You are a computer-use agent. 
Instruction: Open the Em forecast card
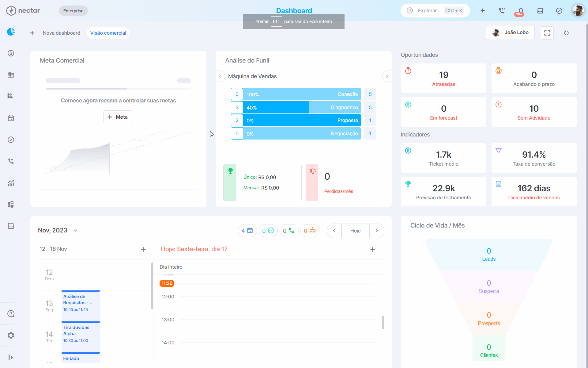(x=444, y=112)
